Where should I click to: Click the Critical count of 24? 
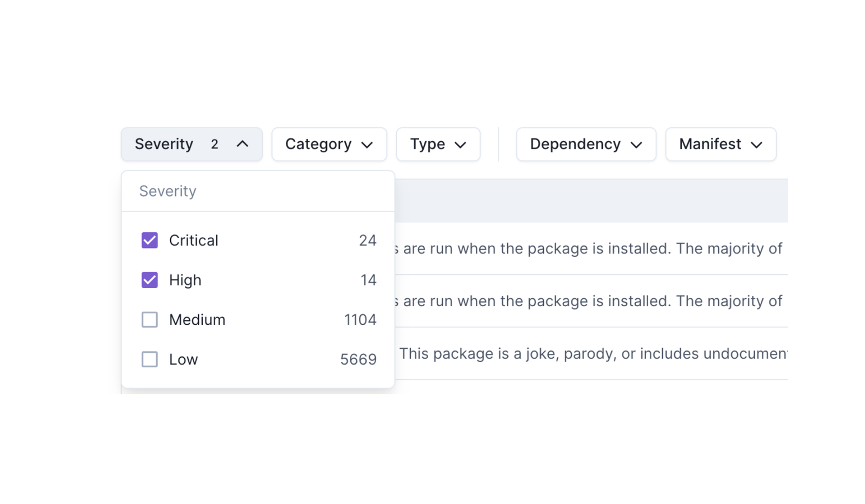point(368,240)
